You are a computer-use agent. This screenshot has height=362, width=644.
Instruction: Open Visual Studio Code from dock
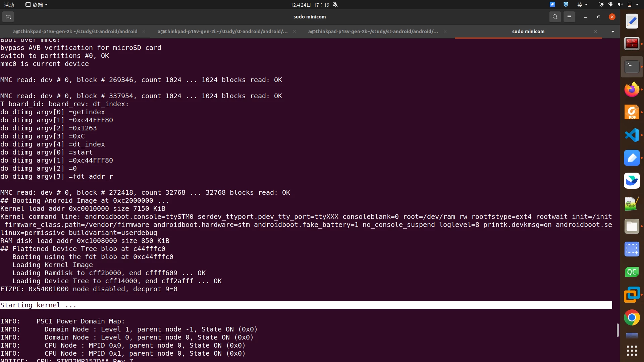point(632,135)
